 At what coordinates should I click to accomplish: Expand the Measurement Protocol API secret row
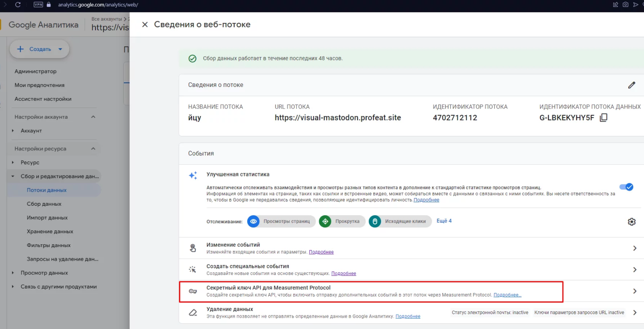[x=635, y=291]
